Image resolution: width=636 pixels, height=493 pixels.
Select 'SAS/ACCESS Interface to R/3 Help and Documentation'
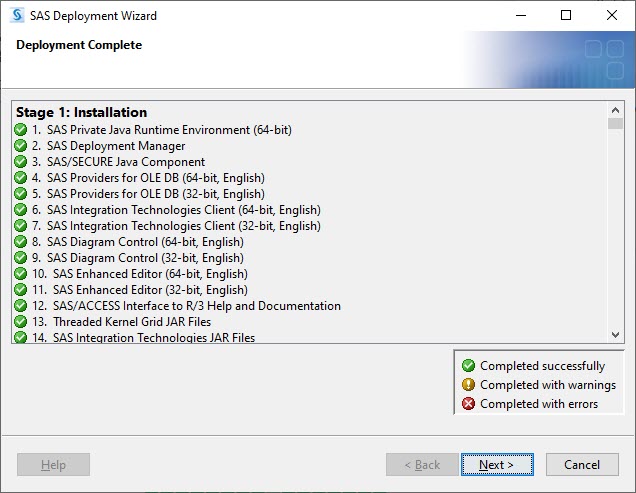(x=197, y=306)
